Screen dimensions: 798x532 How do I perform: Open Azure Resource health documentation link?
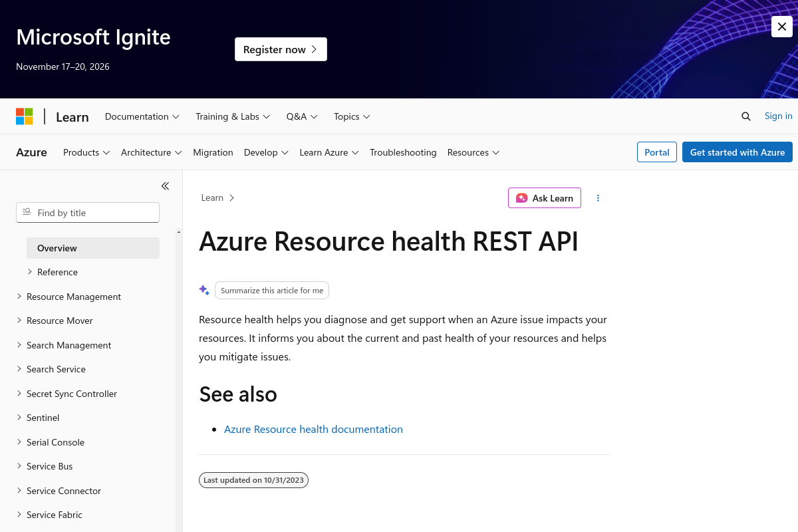tap(313, 429)
